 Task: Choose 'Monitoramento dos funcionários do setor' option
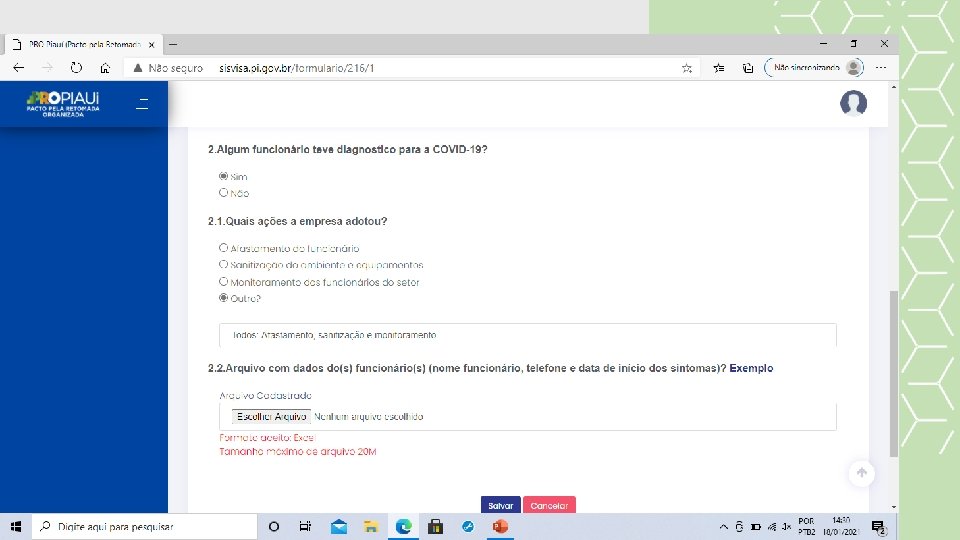point(223,282)
